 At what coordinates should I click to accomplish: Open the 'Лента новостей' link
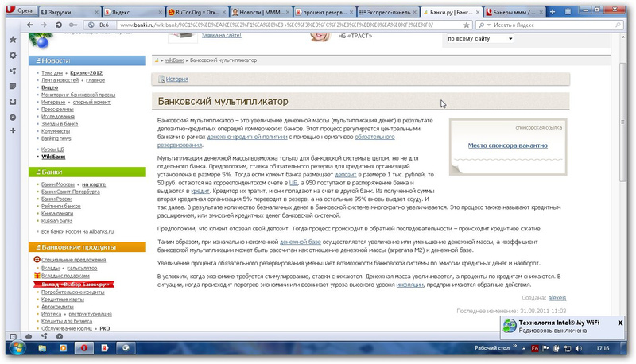point(60,80)
